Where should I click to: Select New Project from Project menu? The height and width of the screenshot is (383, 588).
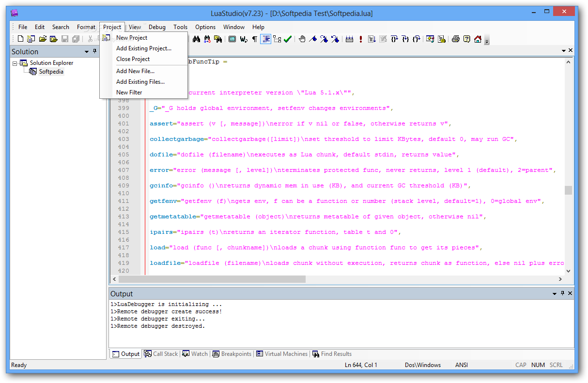coord(143,38)
